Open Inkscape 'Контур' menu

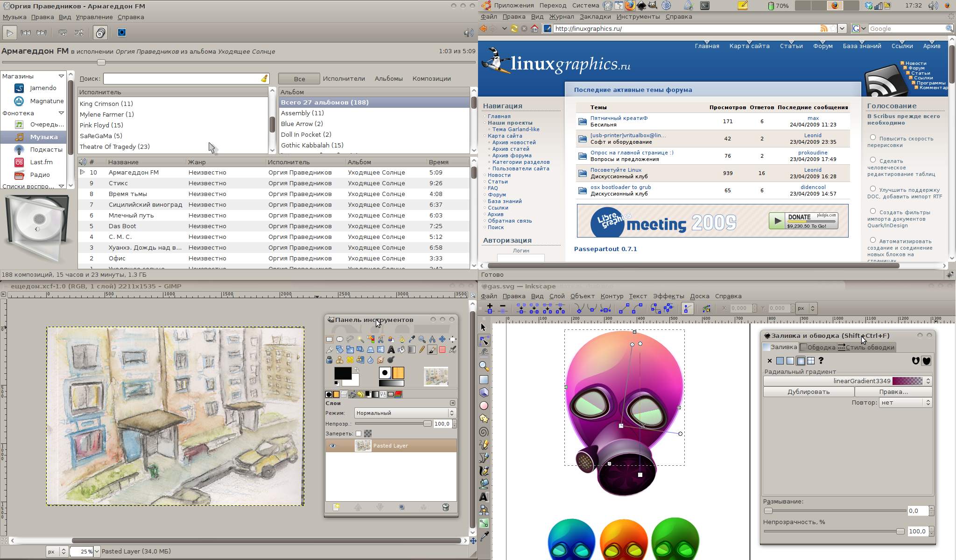612,296
